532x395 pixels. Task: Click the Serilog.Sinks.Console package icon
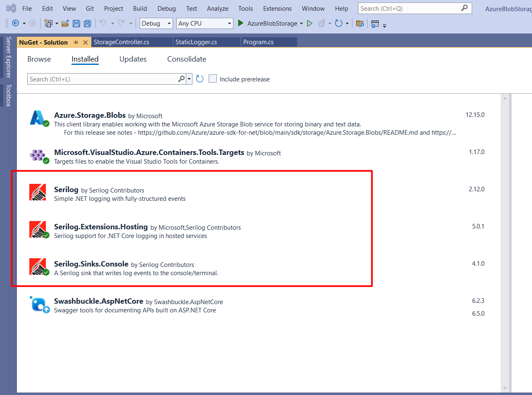[x=39, y=267]
